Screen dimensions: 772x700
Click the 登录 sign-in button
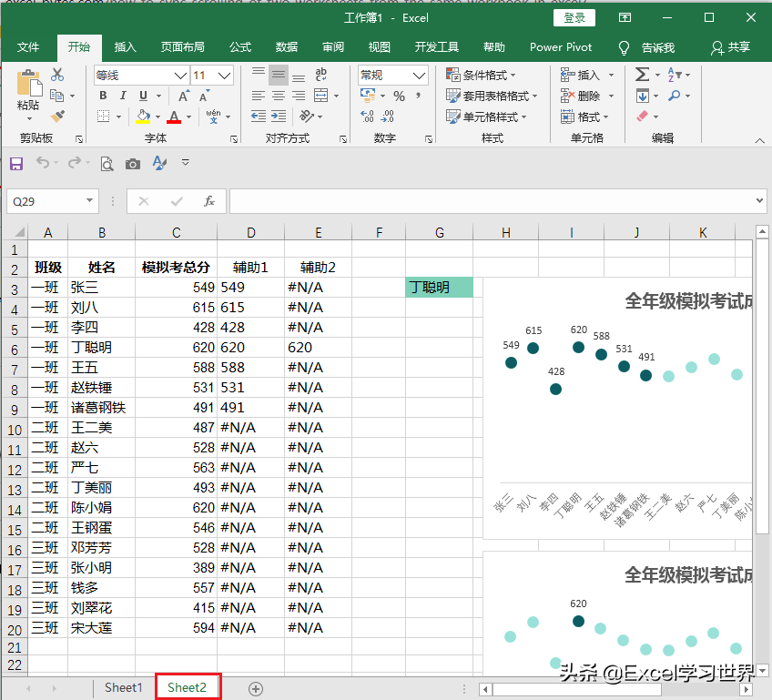click(x=574, y=18)
